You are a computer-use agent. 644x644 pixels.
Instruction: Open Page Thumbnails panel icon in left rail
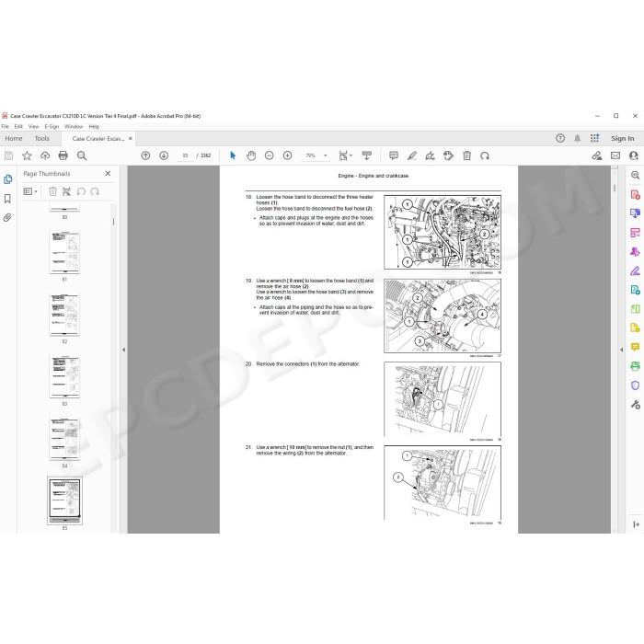tap(7, 179)
